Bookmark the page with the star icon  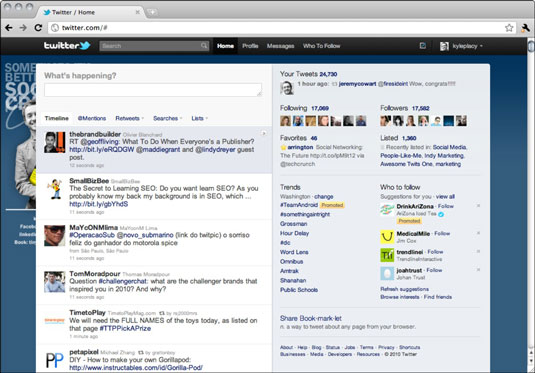coord(509,28)
